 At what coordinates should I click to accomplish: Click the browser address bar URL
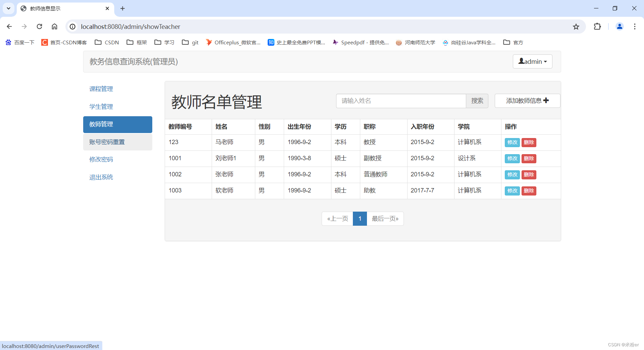(x=130, y=27)
